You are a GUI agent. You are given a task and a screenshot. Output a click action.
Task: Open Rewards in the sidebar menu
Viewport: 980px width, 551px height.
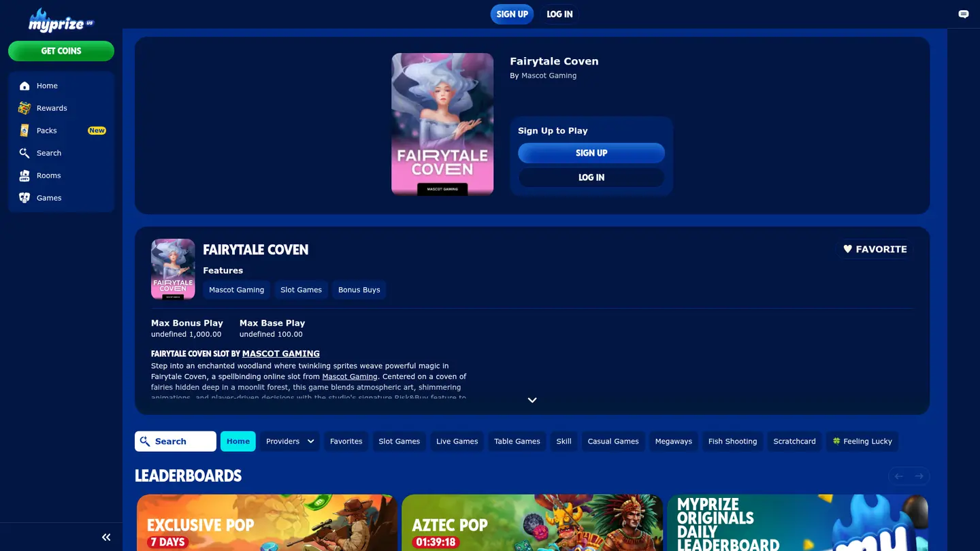pyautogui.click(x=61, y=108)
